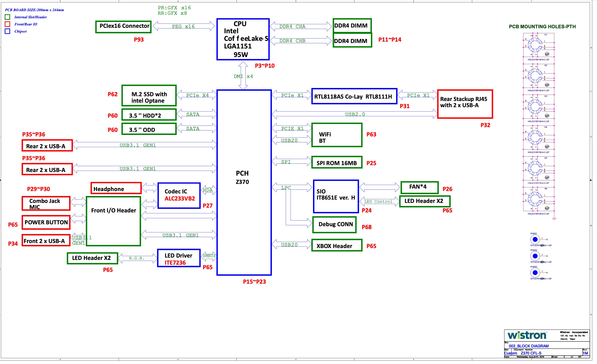The height and width of the screenshot is (364, 597).
Task: Click the P29~P30 page reference
Action: (39, 189)
